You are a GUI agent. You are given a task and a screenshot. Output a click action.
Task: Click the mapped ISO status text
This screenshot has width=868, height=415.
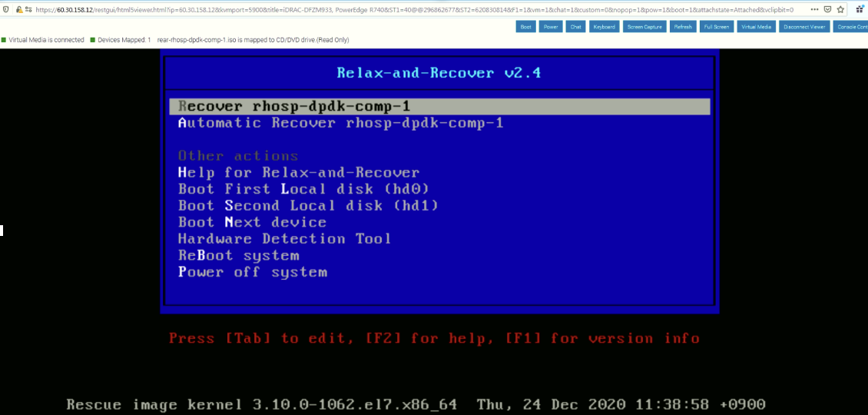coord(253,40)
